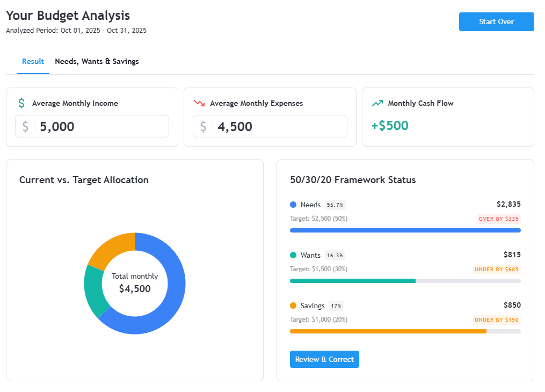The width and height of the screenshot is (545, 392).
Task: Click the Needs 56.7% percentage badge
Action: pos(335,205)
